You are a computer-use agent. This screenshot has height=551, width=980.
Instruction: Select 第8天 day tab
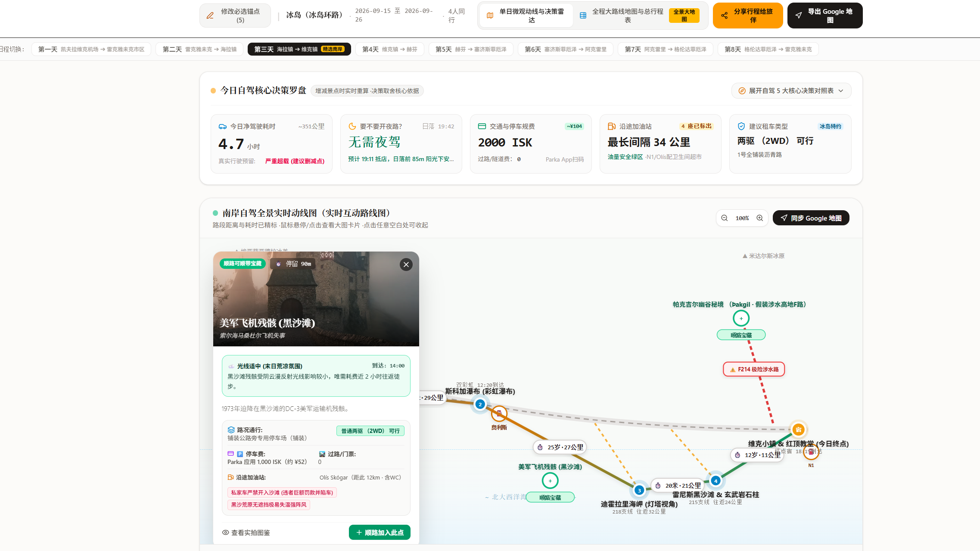coord(768,49)
